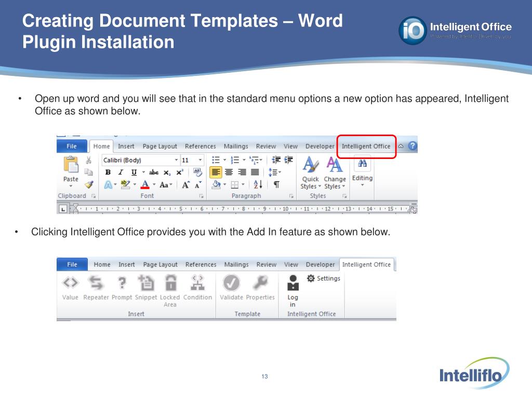Open the File tab in upper ribbon
The height and width of the screenshot is (399, 532).
click(72, 146)
